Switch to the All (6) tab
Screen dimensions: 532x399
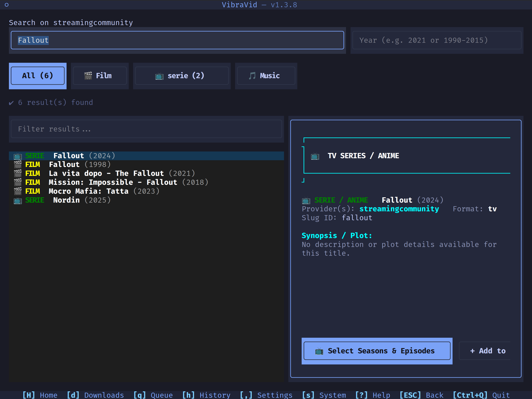[38, 76]
